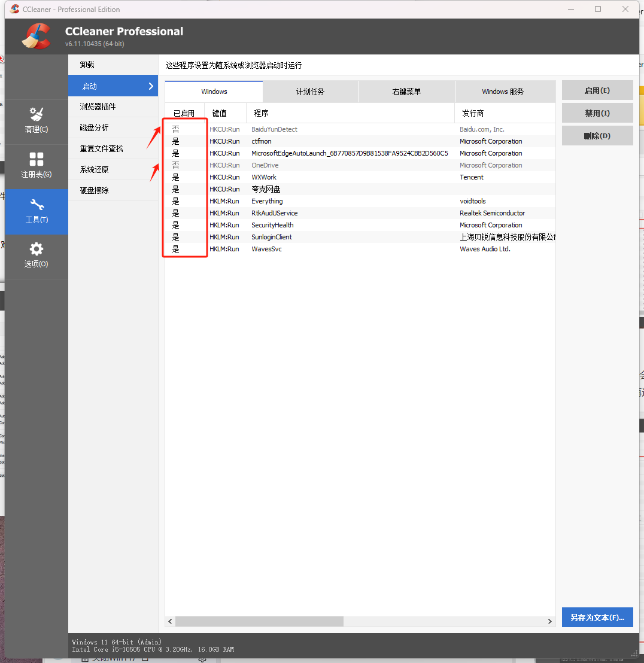
Task: Sort by the 发行商 column header
Action: (505, 113)
